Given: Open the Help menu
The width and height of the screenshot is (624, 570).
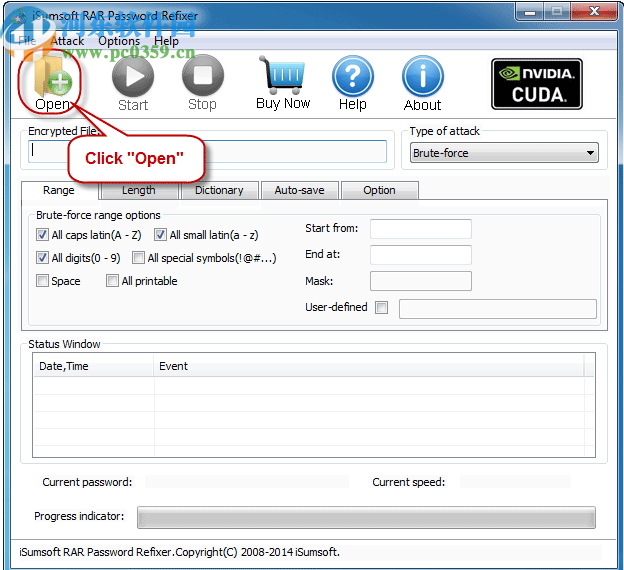Looking at the screenshot, I should tap(166, 41).
